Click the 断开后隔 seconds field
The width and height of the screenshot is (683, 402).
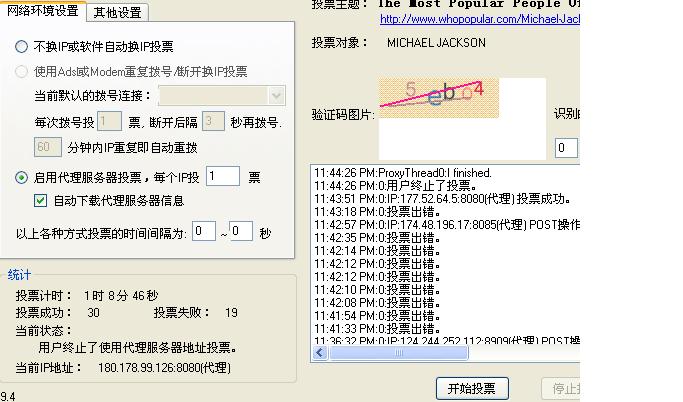[212, 122]
